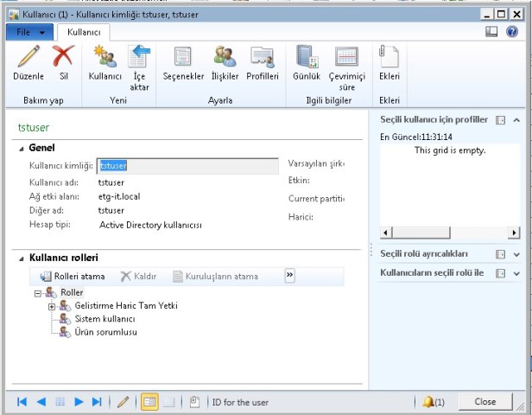Open the Profilleri icon

click(263, 58)
